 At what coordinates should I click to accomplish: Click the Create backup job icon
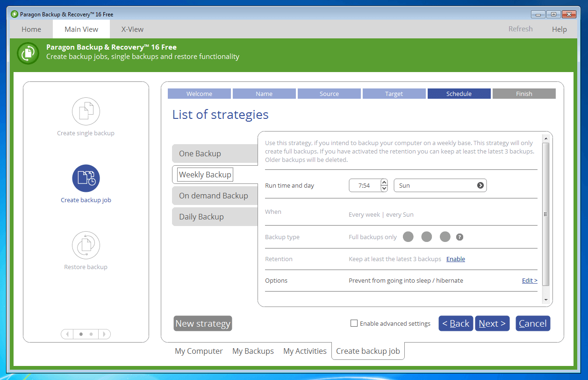(x=86, y=178)
